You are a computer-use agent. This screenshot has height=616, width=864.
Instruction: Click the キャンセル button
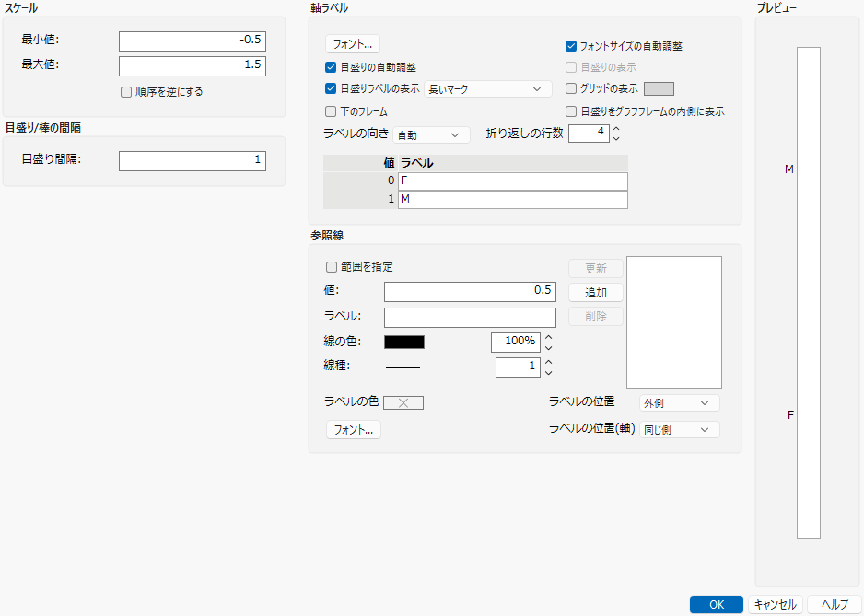point(776,604)
